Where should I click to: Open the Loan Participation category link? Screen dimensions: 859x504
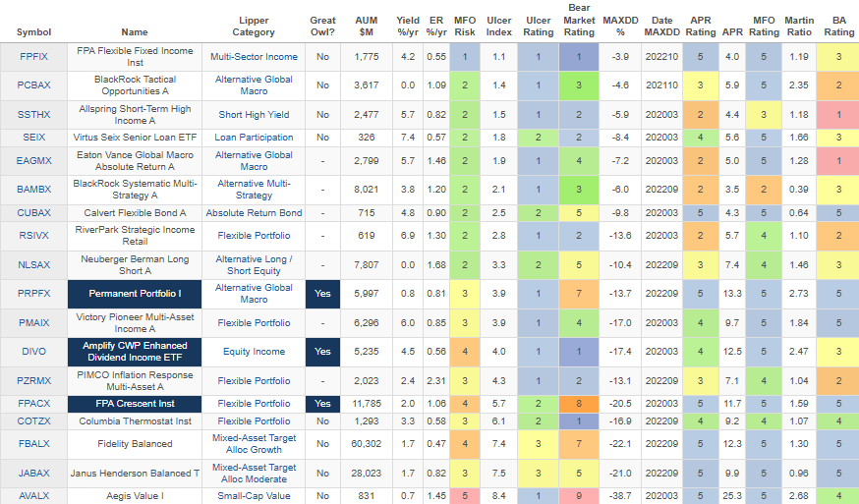[254, 137]
